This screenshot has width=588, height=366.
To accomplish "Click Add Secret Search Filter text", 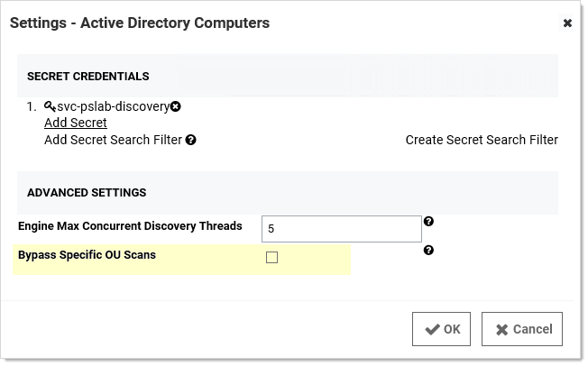I will (113, 140).
